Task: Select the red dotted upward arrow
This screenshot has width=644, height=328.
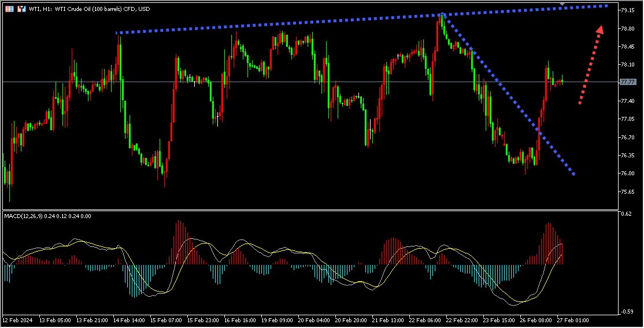Action: point(591,65)
